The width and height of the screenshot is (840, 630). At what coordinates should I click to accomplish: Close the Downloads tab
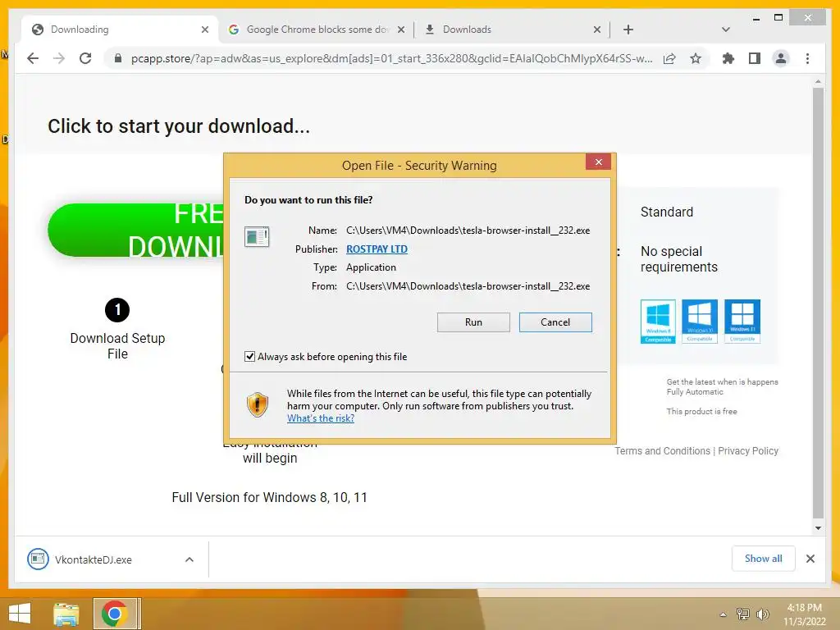597,30
